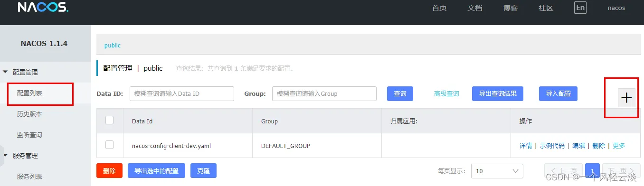The image size is (644, 186).
Task: Expand the 更多 actions for the config row
Action: (619, 146)
